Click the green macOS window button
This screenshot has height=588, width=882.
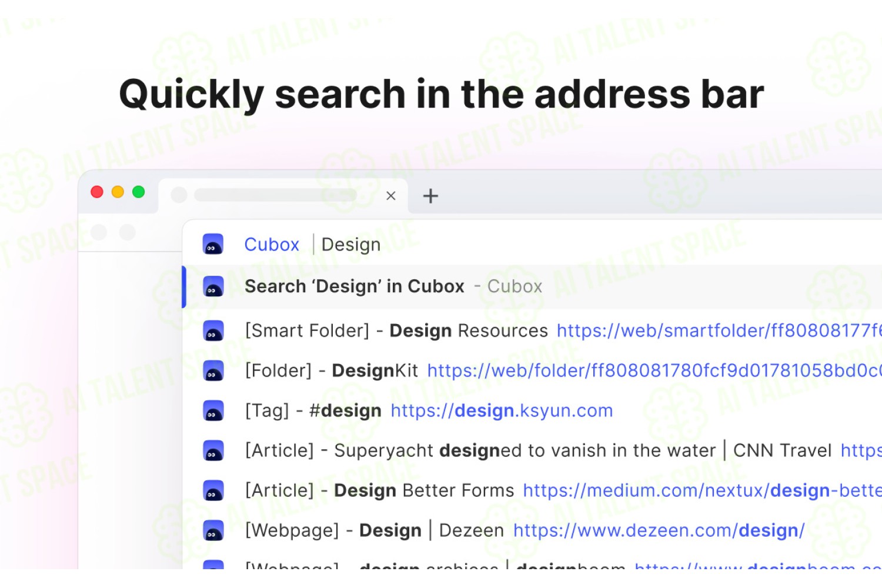pos(139,192)
